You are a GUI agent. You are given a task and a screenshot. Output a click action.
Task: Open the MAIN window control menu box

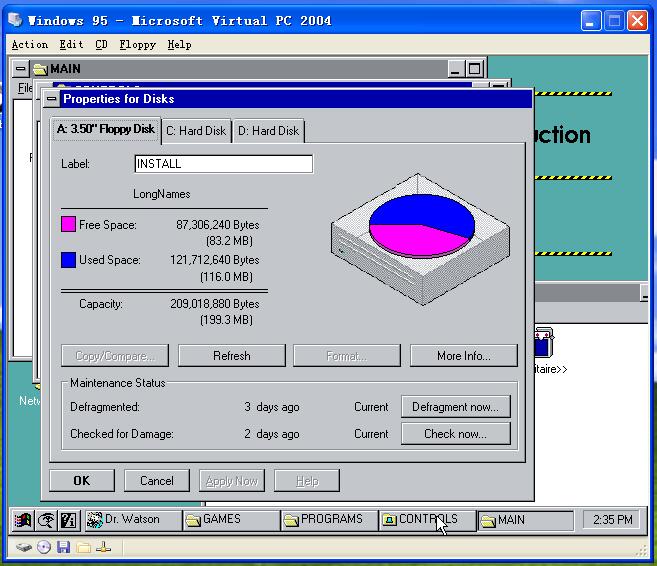click(21, 69)
